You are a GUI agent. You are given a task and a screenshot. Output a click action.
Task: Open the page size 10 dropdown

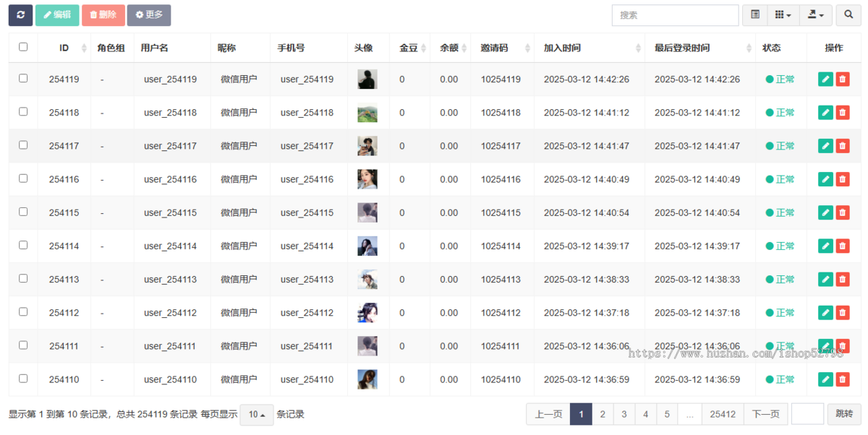(x=257, y=415)
